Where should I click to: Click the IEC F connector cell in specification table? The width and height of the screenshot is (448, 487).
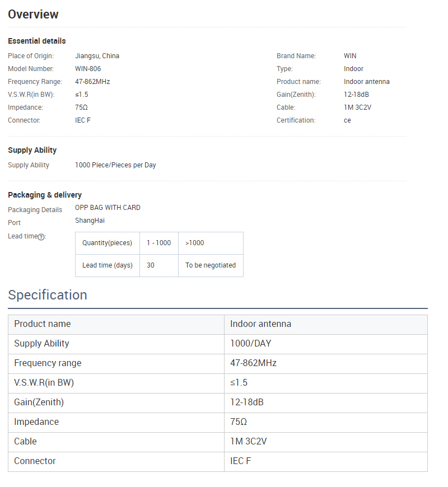[x=326, y=462]
